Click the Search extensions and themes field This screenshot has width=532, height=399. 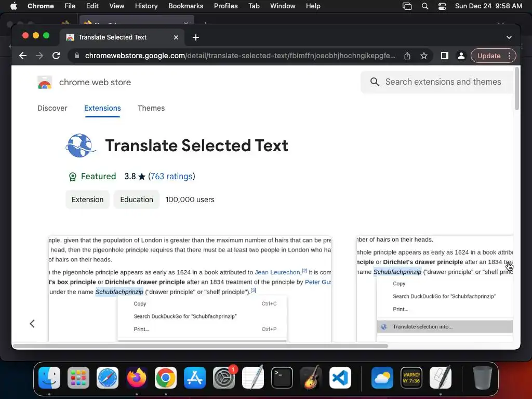click(437, 82)
